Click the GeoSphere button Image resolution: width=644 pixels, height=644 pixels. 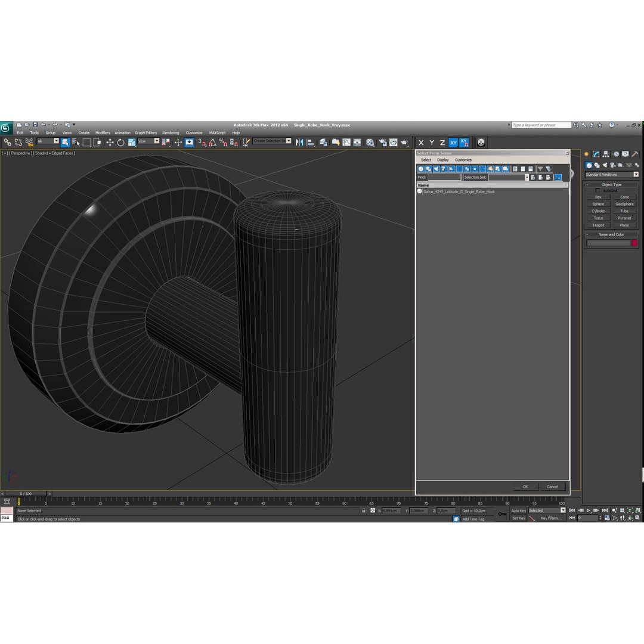[x=624, y=204]
